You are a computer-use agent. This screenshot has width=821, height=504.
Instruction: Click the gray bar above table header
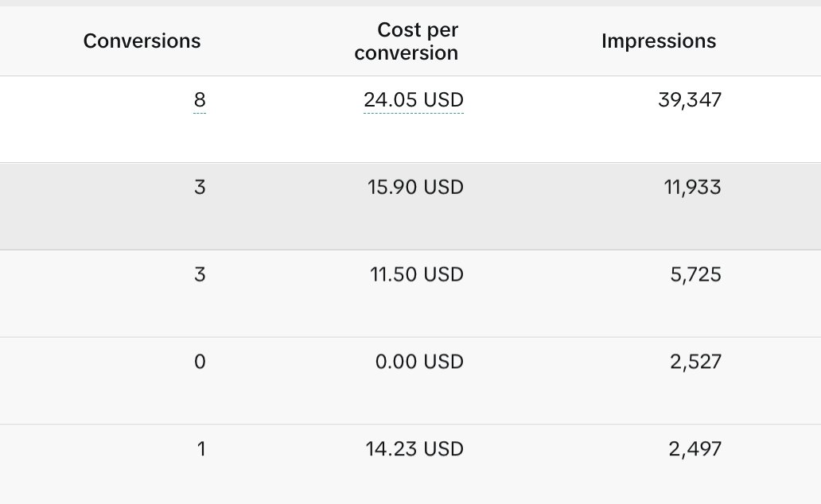click(410, 2)
